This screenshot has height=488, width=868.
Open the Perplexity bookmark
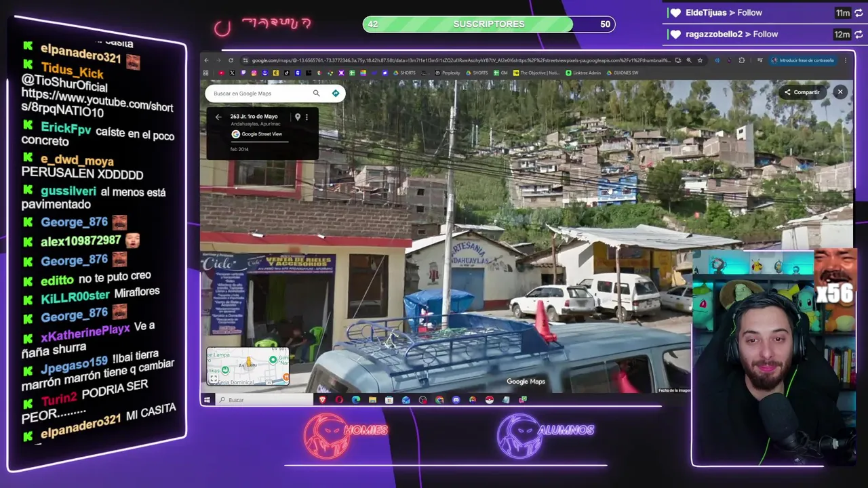click(x=448, y=73)
